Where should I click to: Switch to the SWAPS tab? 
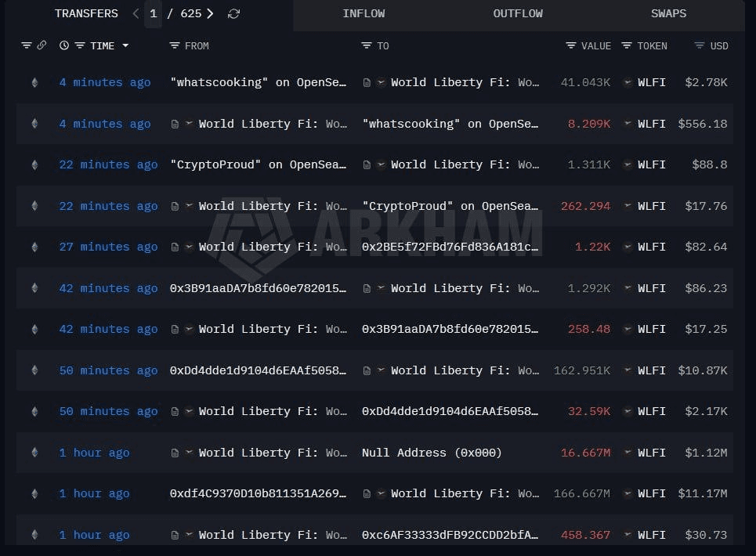pyautogui.click(x=669, y=13)
